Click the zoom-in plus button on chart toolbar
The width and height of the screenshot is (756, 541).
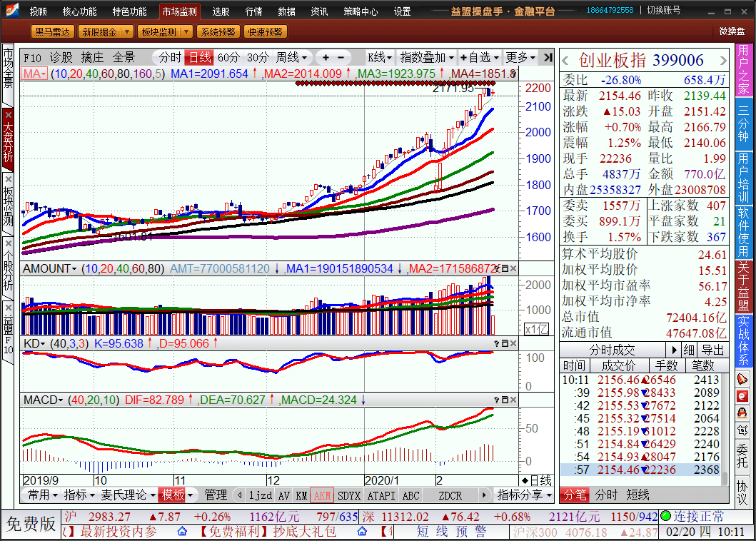tap(326, 57)
